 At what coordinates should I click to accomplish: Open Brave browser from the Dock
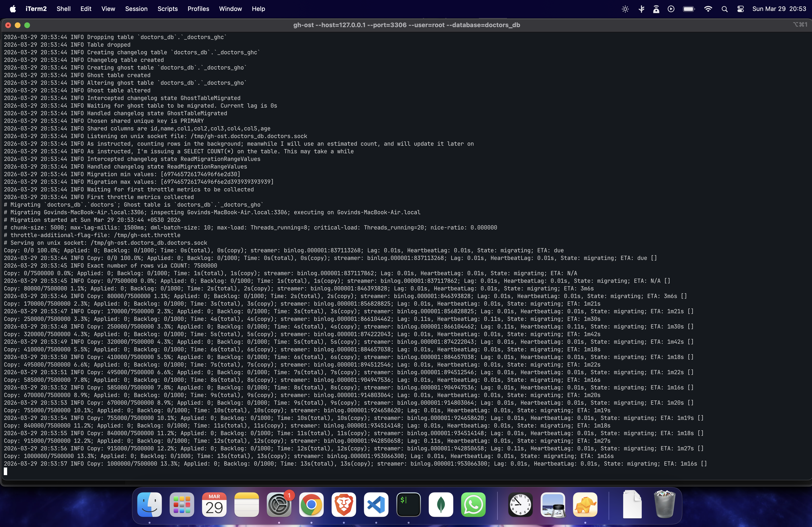(x=344, y=504)
